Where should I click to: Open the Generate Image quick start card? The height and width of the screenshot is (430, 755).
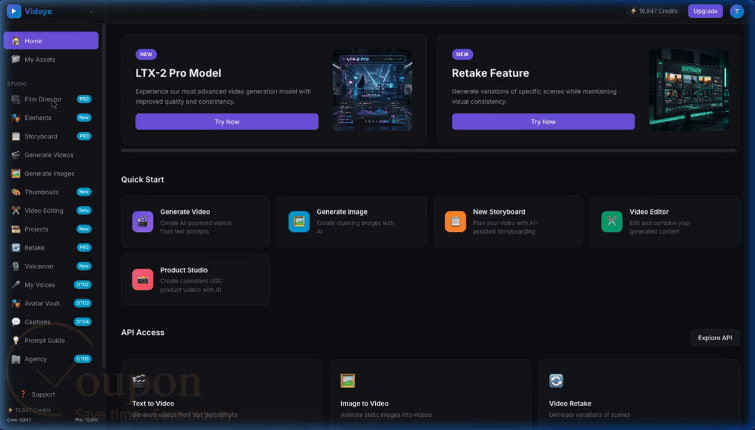pos(352,222)
